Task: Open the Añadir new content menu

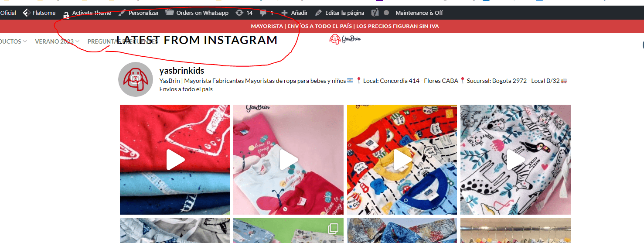Action: click(x=294, y=13)
